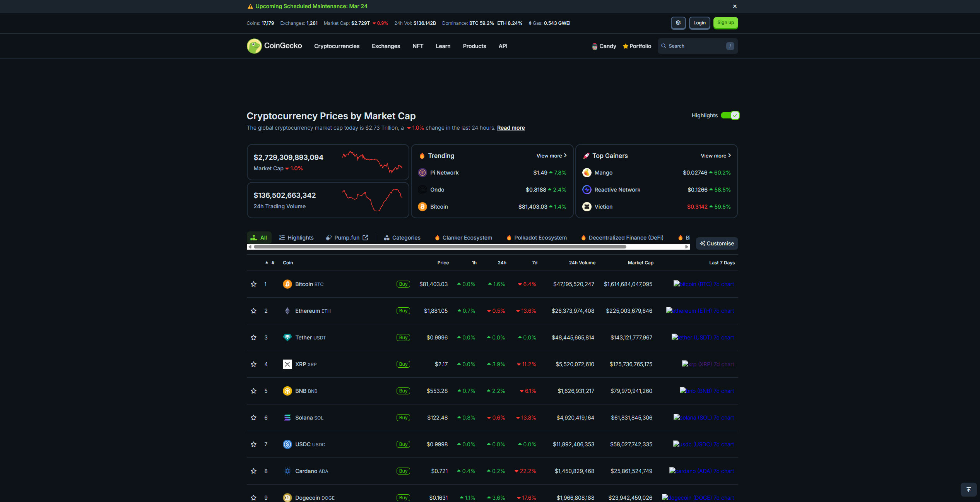Click the maintenance warning triangle icon
980x502 pixels.
click(x=250, y=7)
